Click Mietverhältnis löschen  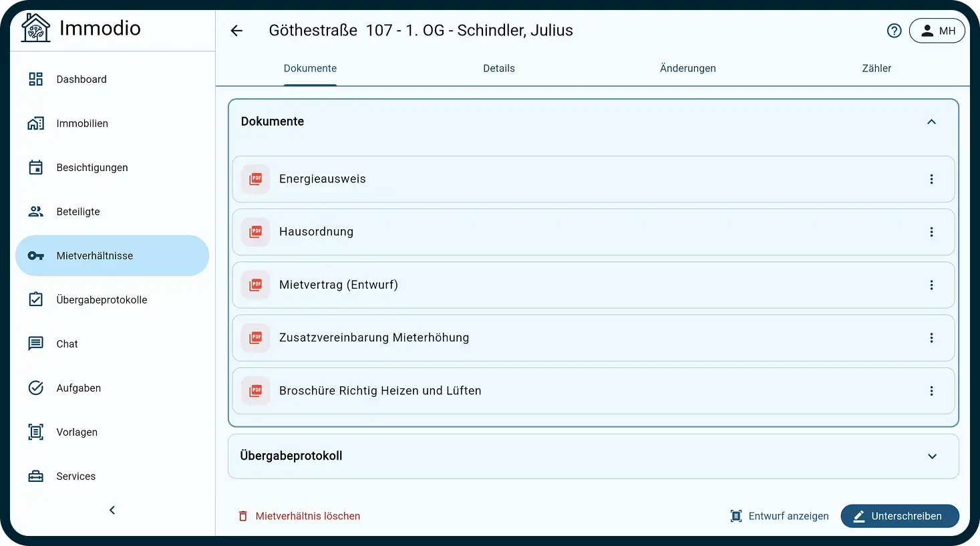tap(299, 516)
